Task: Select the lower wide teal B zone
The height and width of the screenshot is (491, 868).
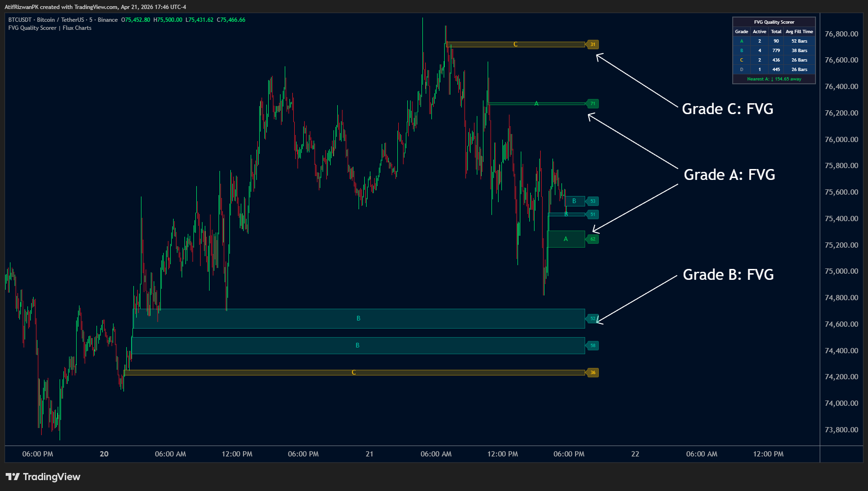Action: coord(358,346)
